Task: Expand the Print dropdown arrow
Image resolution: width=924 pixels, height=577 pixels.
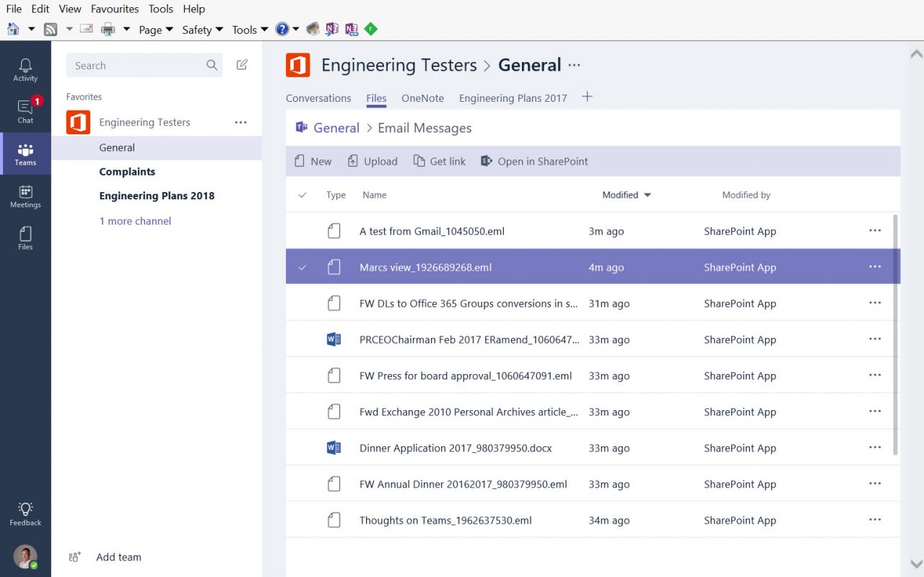Action: (x=126, y=30)
